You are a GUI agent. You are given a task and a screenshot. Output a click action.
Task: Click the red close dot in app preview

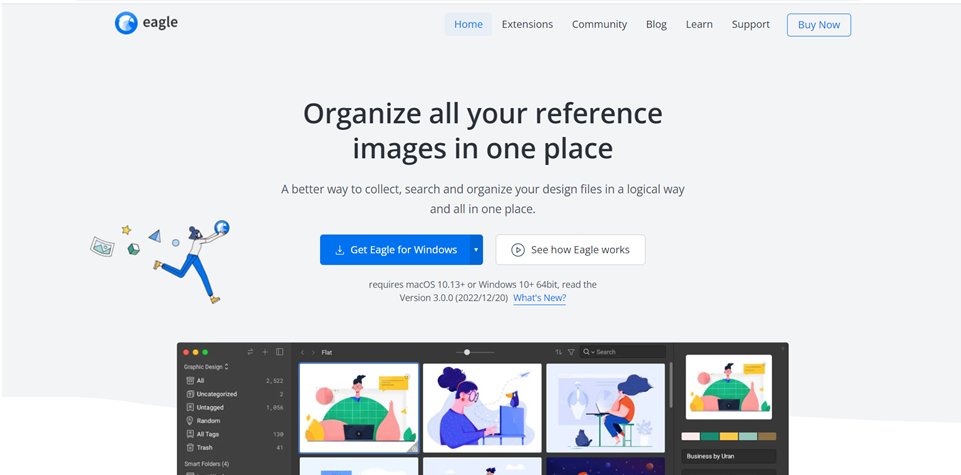click(186, 352)
